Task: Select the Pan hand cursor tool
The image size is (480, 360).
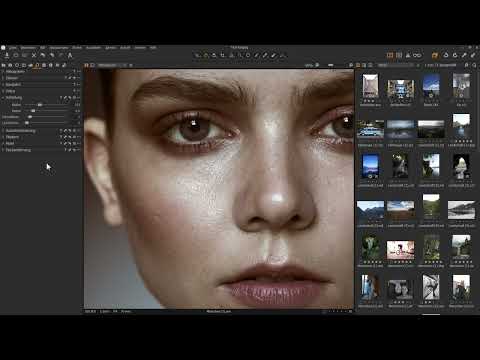Action: [x=206, y=55]
